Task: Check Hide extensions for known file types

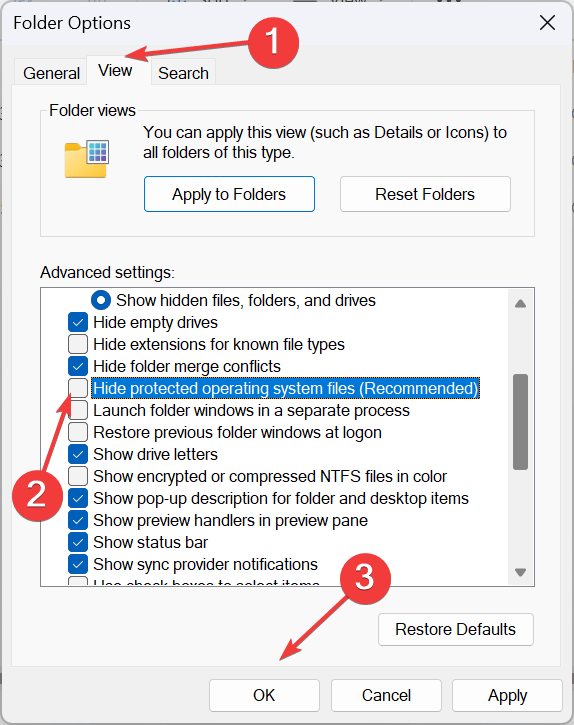Action: point(78,344)
